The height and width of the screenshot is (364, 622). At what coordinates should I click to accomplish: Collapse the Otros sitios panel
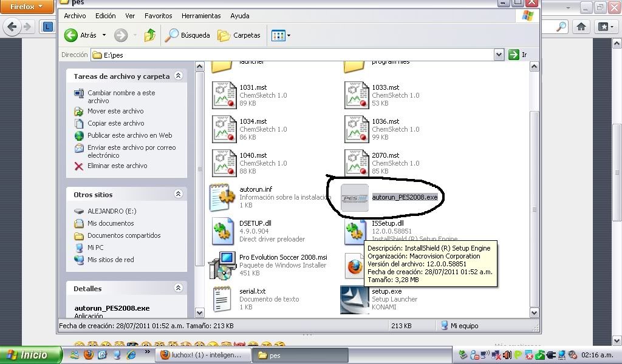pyautogui.click(x=178, y=194)
